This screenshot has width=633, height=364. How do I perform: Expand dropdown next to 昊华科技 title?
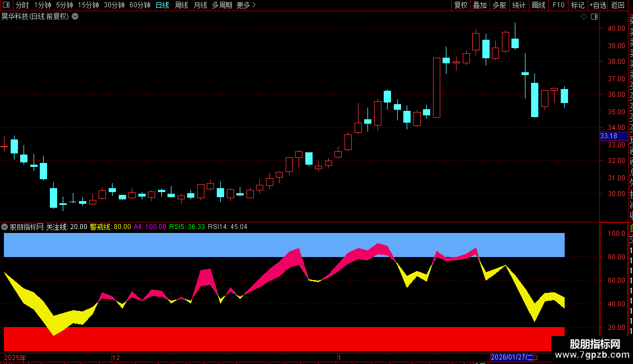[75, 17]
